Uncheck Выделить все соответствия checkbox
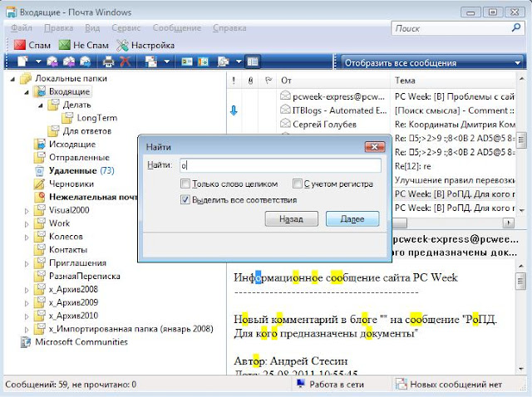This screenshot has width=532, height=397. pyautogui.click(x=185, y=199)
